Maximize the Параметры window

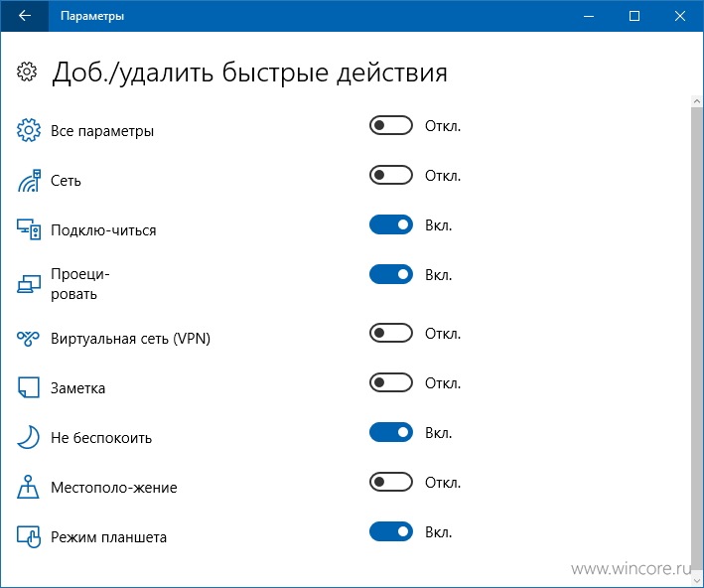pyautogui.click(x=634, y=16)
